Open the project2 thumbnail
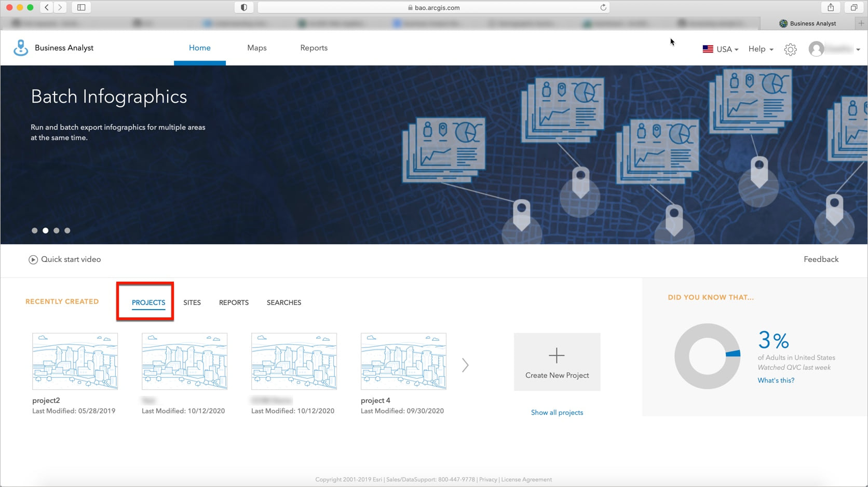The width and height of the screenshot is (868, 487). (x=74, y=361)
